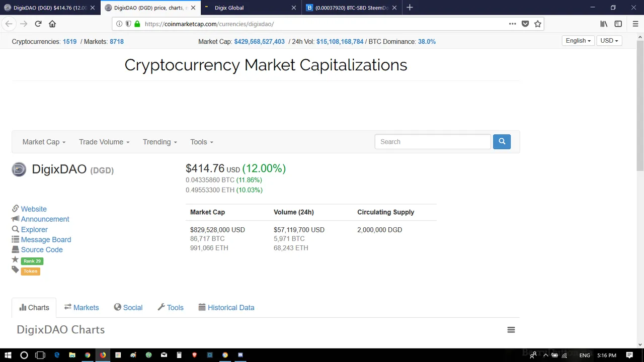The width and height of the screenshot is (644, 362).
Task: Close the BTC-SBD SteemDollars tab
Action: (394, 8)
